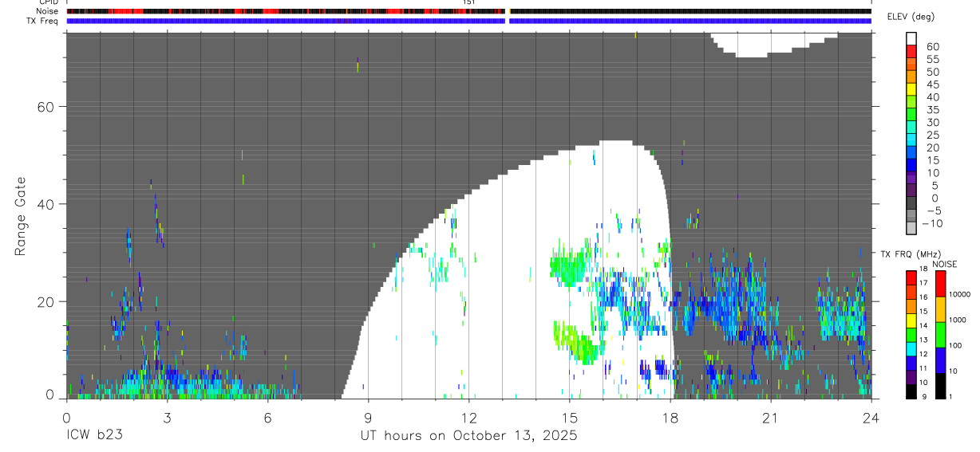The width and height of the screenshot is (980, 452).
Task: Click the 'UT hours on October 13, 2025' label
Action: [x=468, y=436]
